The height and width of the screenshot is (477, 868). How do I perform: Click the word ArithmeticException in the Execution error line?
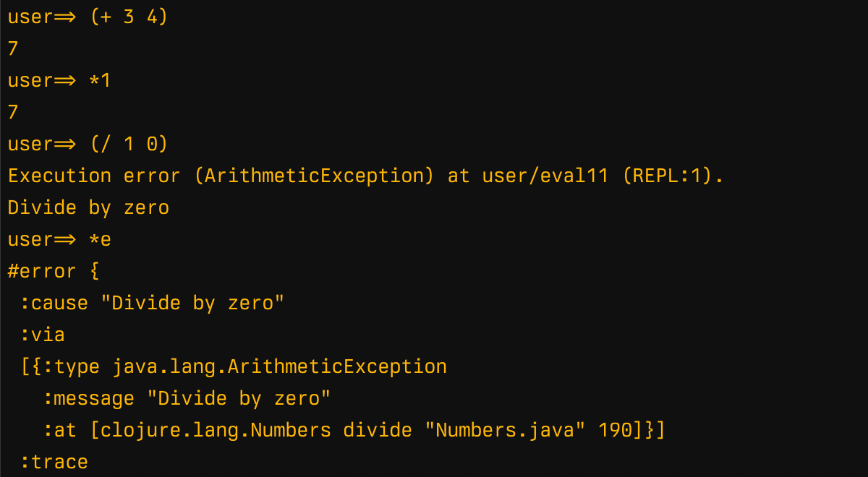[x=315, y=176]
